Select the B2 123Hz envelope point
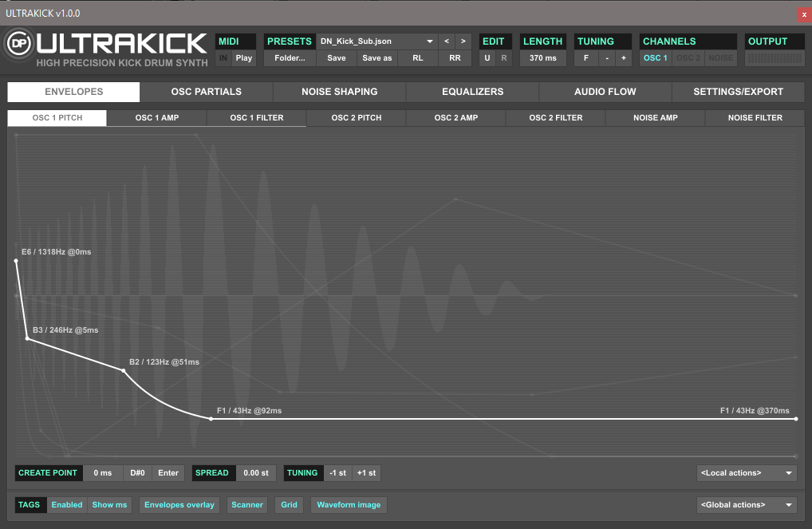 (124, 370)
